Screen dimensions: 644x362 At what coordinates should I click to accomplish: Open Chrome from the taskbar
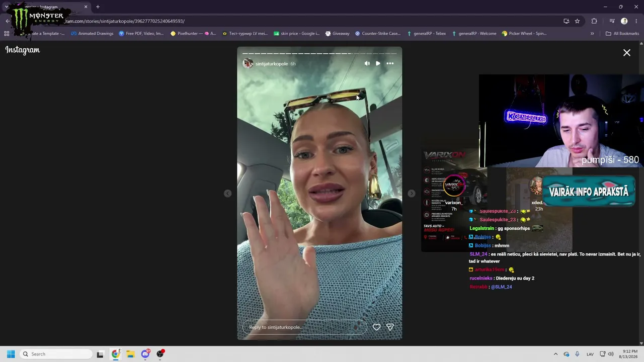pyautogui.click(x=115, y=354)
